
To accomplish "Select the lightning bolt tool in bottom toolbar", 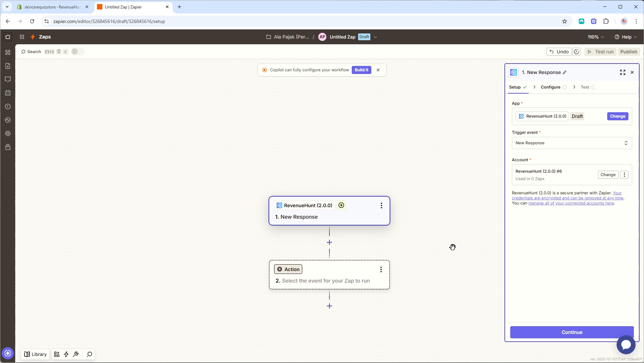I will click(x=66, y=354).
